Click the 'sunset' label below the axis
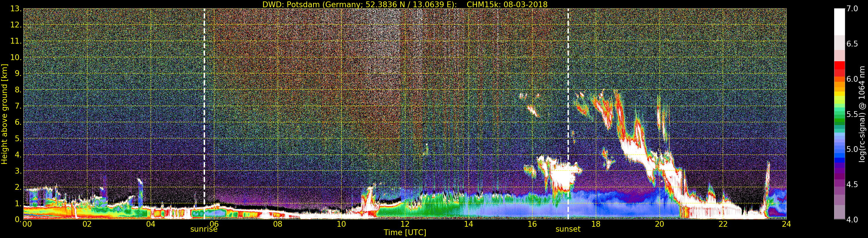This screenshot has height=238, width=868. pyautogui.click(x=568, y=229)
